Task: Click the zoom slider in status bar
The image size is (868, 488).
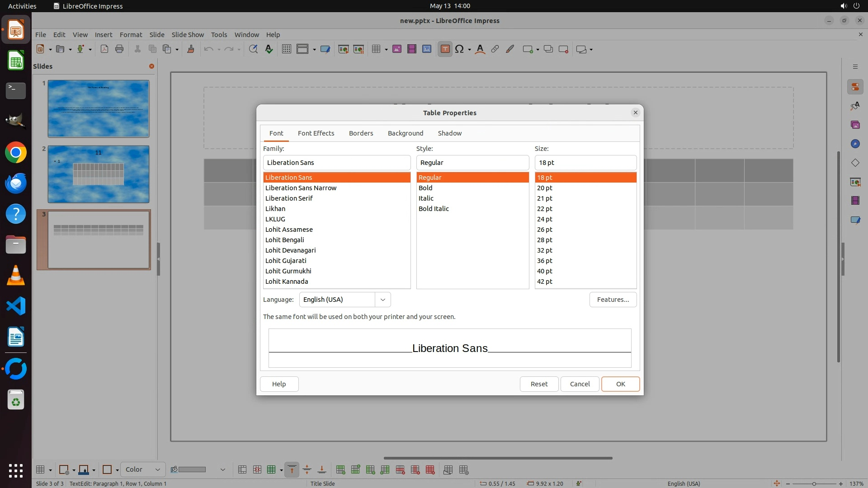Action: click(814, 484)
